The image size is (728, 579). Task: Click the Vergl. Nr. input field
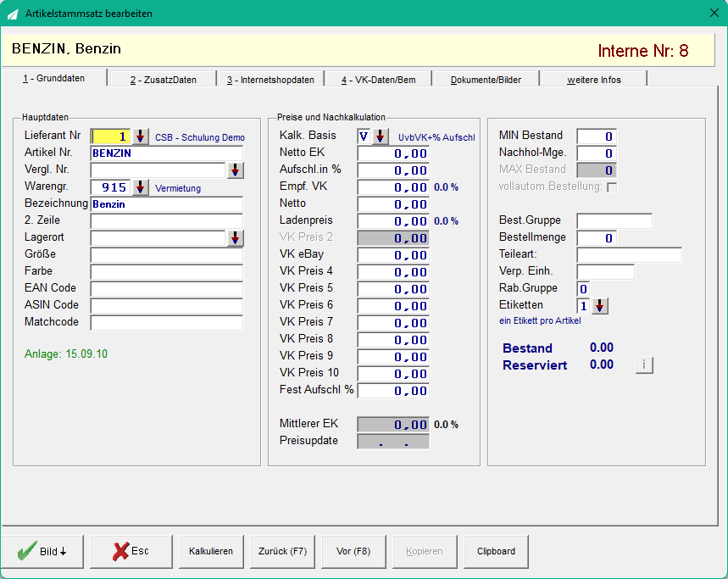[158, 170]
